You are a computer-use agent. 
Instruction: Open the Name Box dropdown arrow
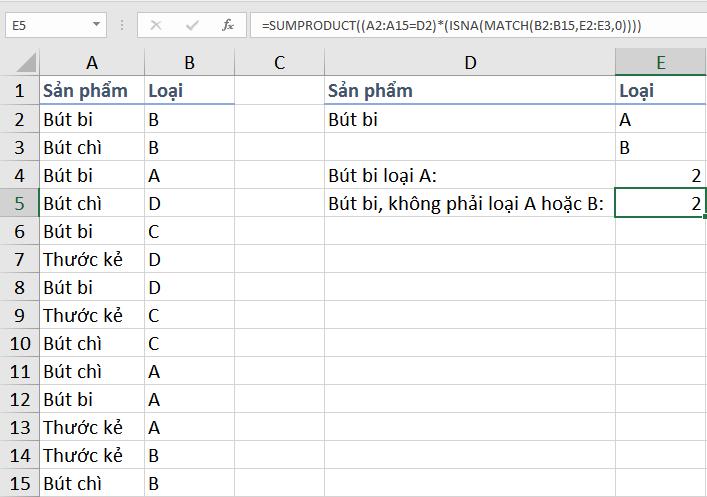[96, 24]
